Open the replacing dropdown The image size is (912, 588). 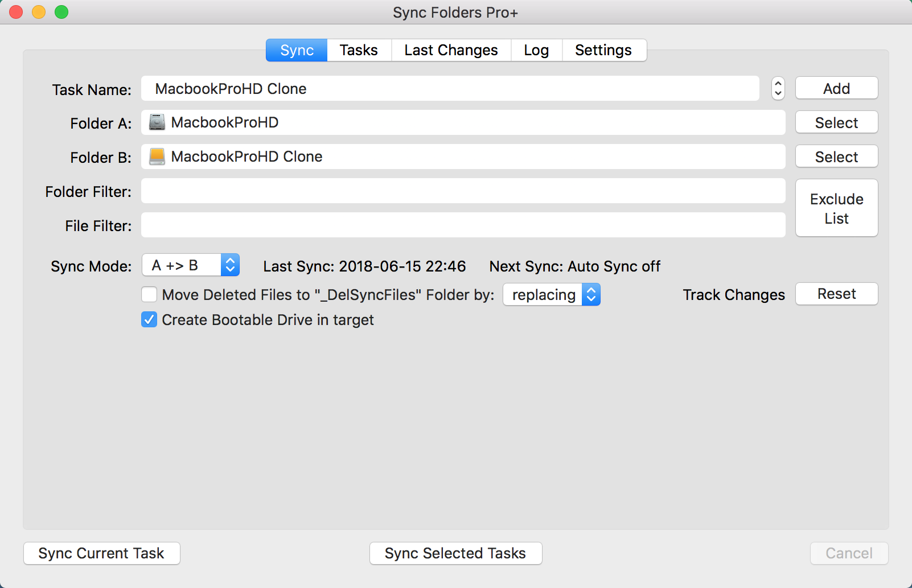591,294
